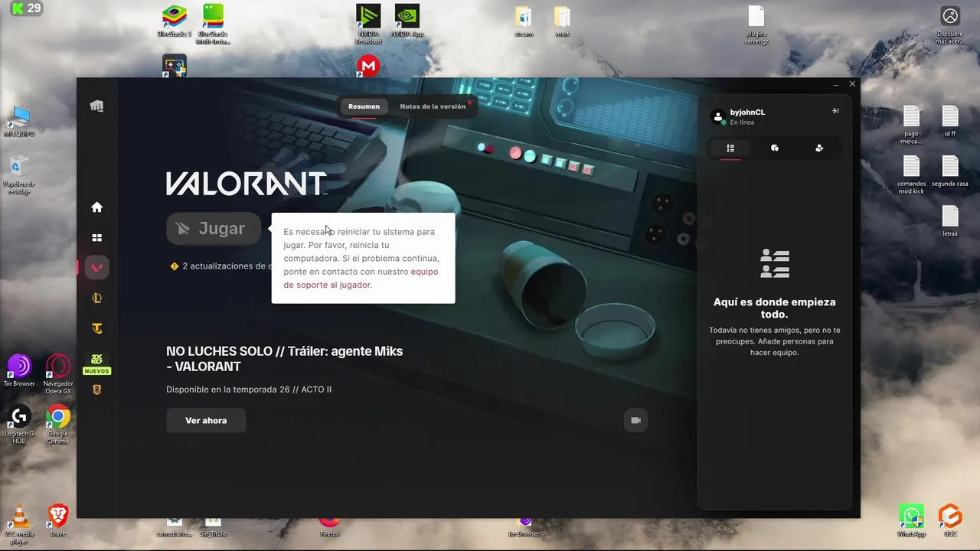980x551 pixels.
Task: Open MI EQUIPO desktop icon
Action: pyautogui.click(x=19, y=121)
